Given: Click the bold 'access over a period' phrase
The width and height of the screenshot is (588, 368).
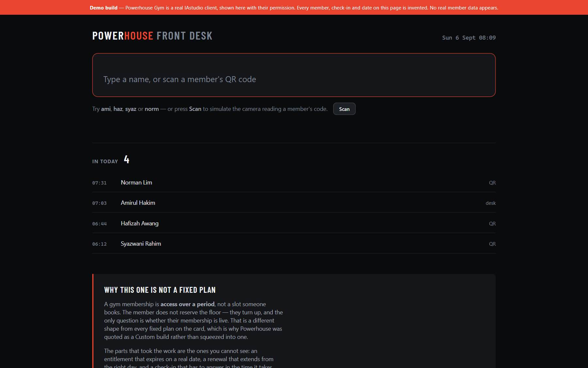Looking at the screenshot, I should click(188, 304).
